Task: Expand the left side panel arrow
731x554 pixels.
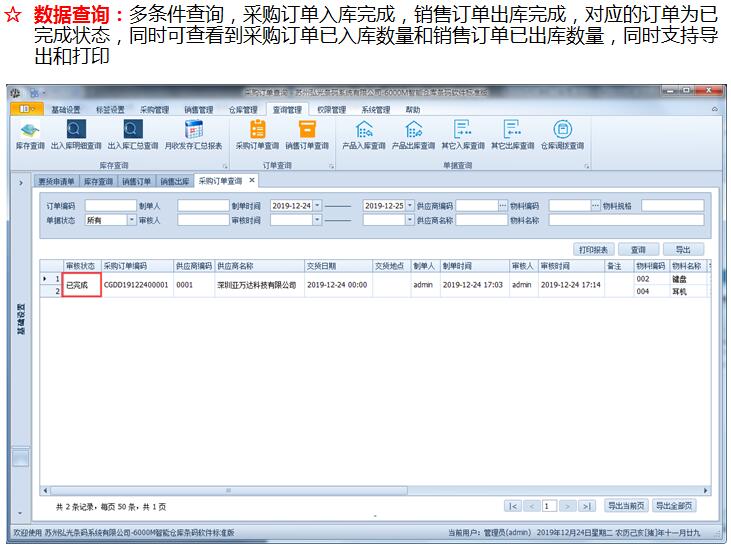Action: click(x=21, y=183)
